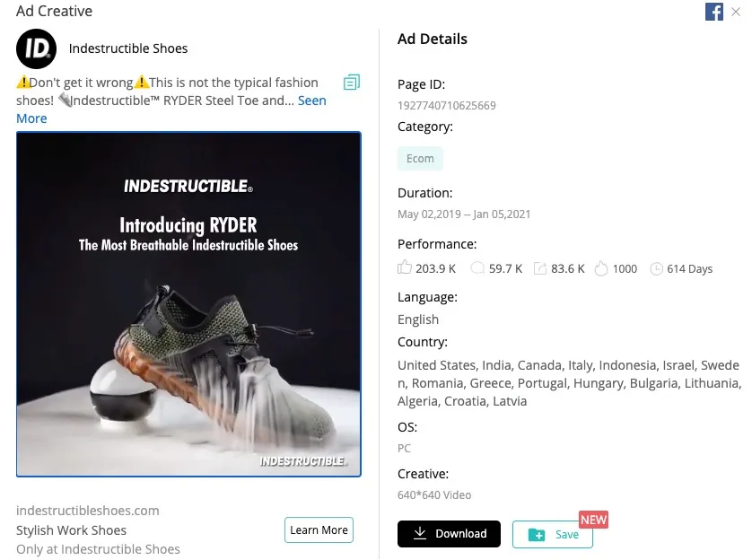The height and width of the screenshot is (560, 752).
Task: Open the indestructibleshoes.com link
Action: [x=88, y=511]
